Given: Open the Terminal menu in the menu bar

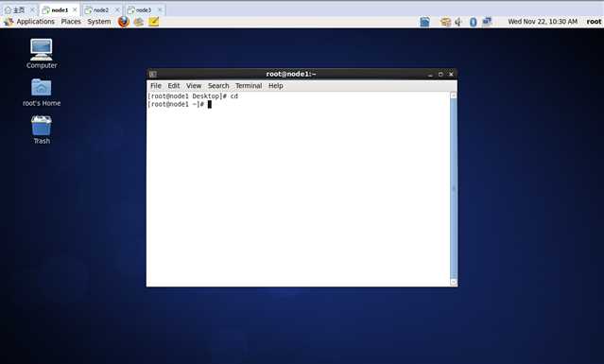Looking at the screenshot, I should point(249,85).
